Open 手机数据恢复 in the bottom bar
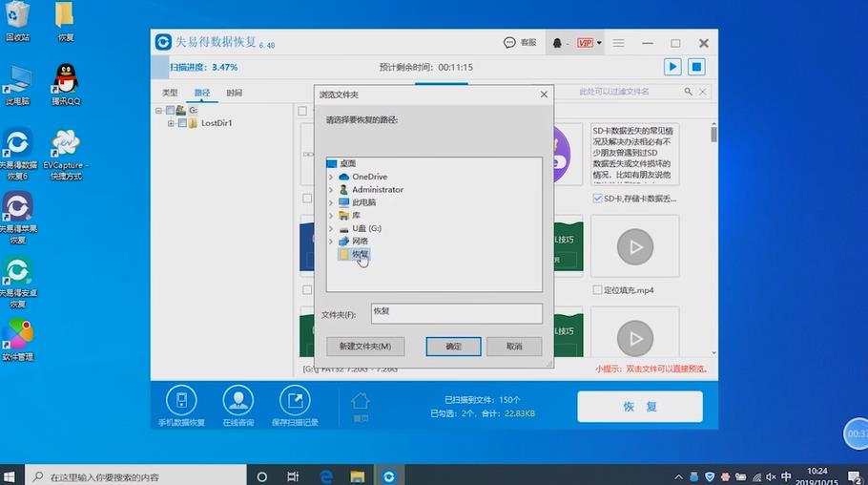Image resolution: width=868 pixels, height=485 pixels. [181, 405]
